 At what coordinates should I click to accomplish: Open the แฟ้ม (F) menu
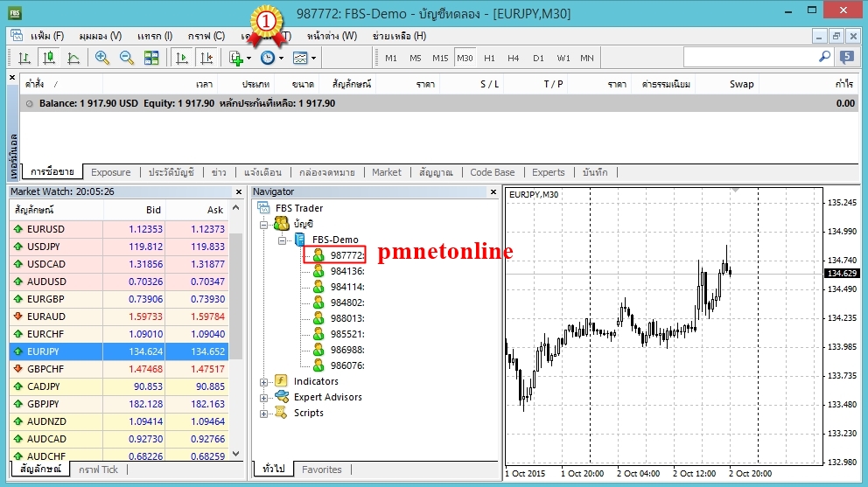pos(47,36)
